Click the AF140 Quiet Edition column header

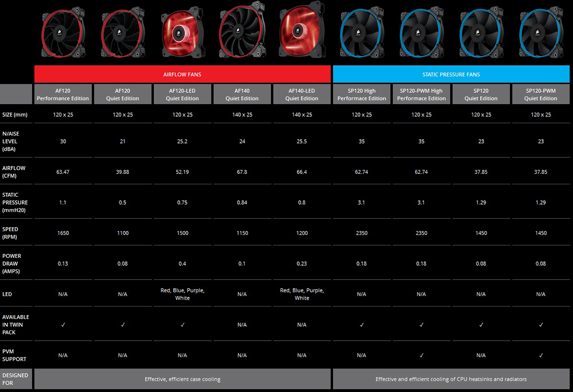click(x=242, y=94)
